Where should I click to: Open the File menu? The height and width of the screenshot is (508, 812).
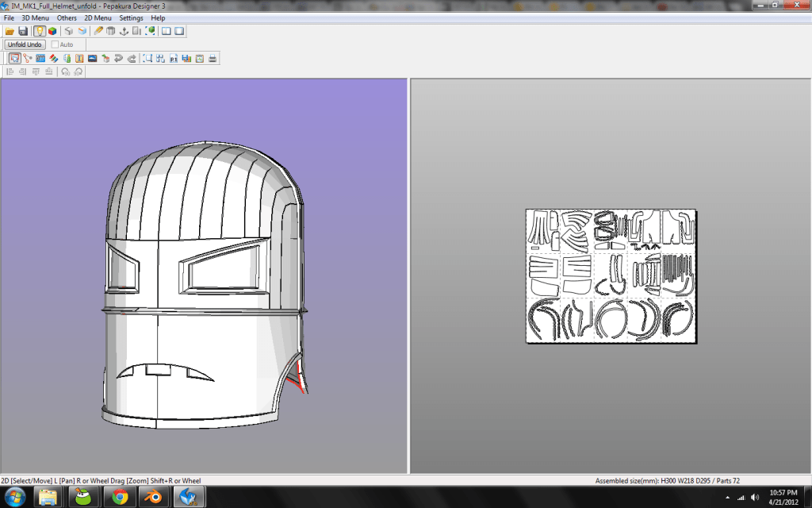9,17
